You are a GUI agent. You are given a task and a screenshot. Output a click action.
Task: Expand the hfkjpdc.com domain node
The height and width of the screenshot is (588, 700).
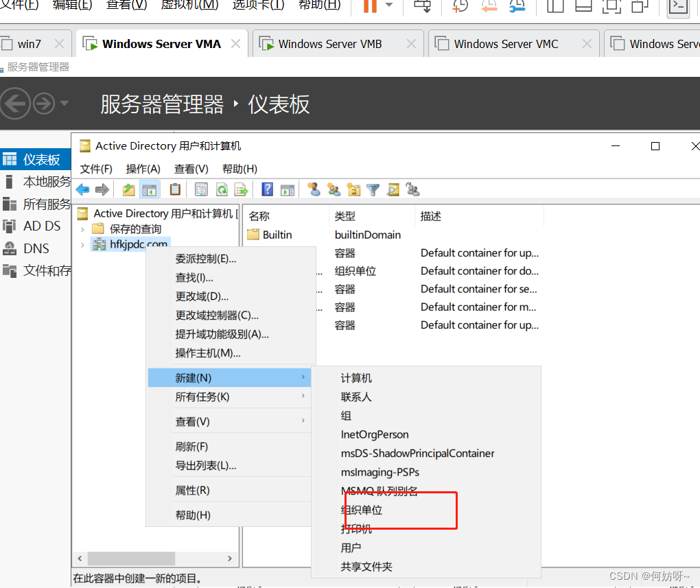click(83, 245)
